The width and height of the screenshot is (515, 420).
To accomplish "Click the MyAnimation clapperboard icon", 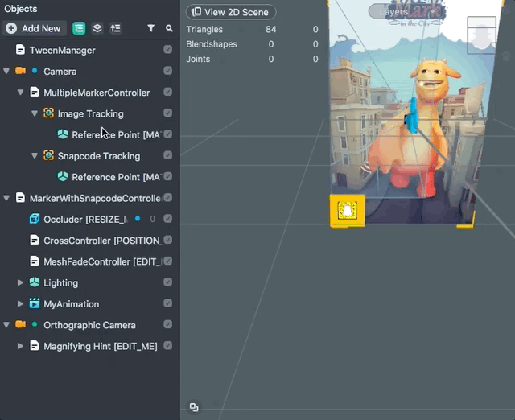I will (35, 304).
